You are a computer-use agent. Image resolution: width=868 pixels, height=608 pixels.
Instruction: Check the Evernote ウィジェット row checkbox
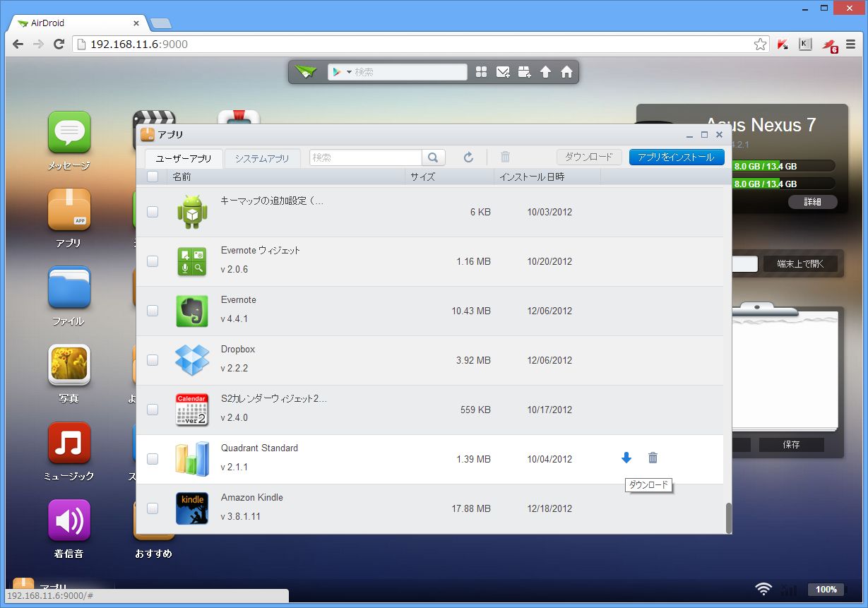coord(153,261)
